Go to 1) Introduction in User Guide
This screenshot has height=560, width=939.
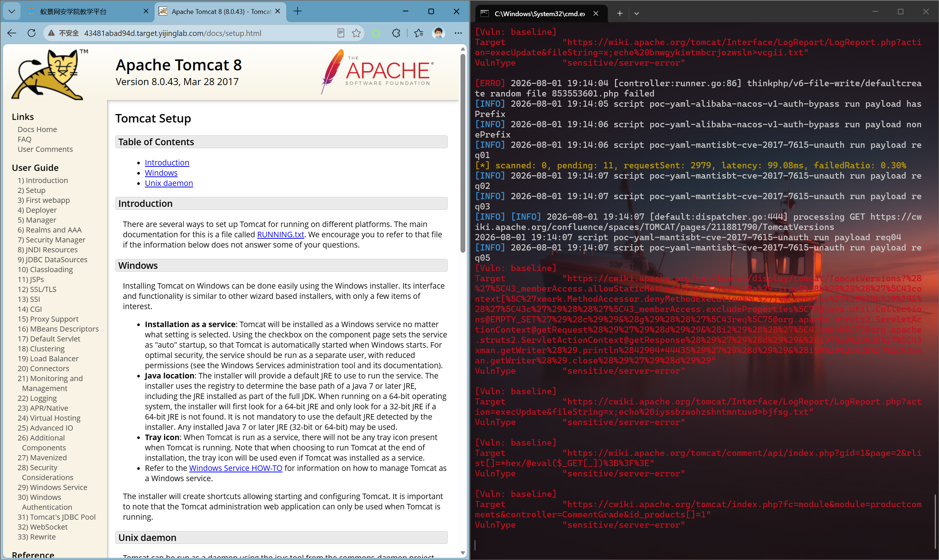pyautogui.click(x=43, y=180)
